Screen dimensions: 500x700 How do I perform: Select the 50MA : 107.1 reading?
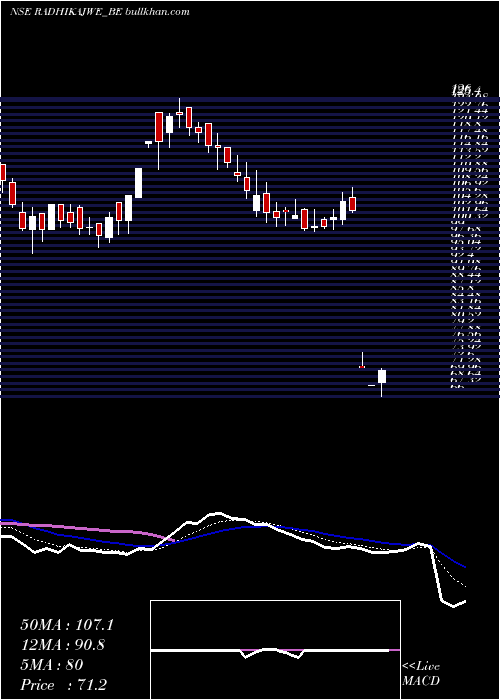[x=67, y=625]
